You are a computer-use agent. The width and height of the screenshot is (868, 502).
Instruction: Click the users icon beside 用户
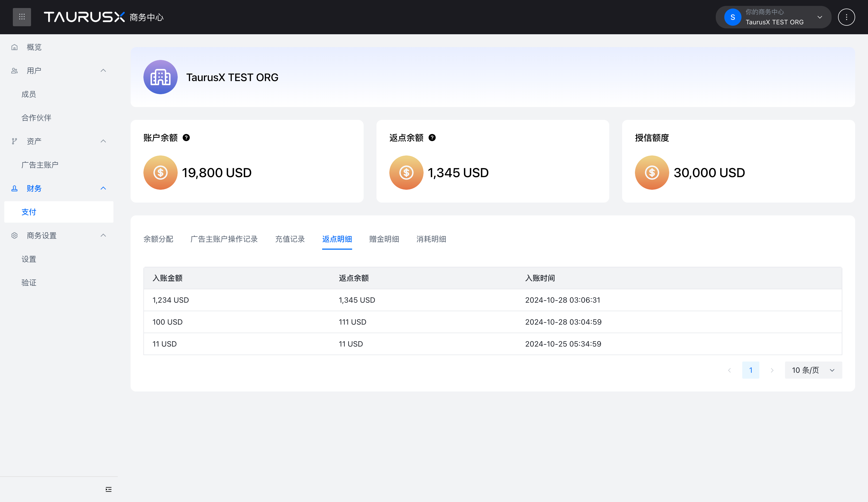pyautogui.click(x=14, y=71)
